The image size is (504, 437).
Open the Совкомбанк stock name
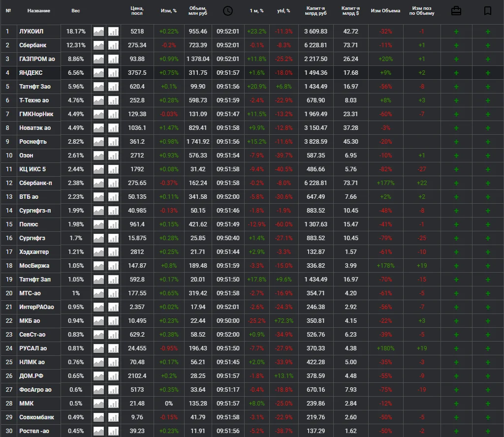tap(36, 417)
